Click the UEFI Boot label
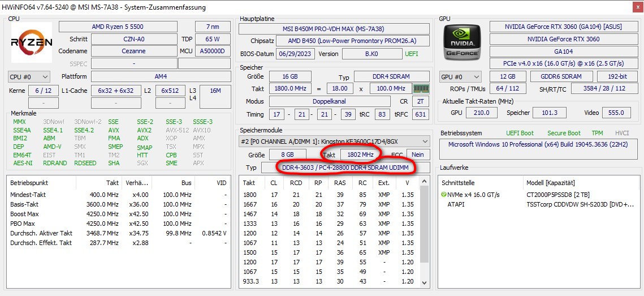 [521, 133]
